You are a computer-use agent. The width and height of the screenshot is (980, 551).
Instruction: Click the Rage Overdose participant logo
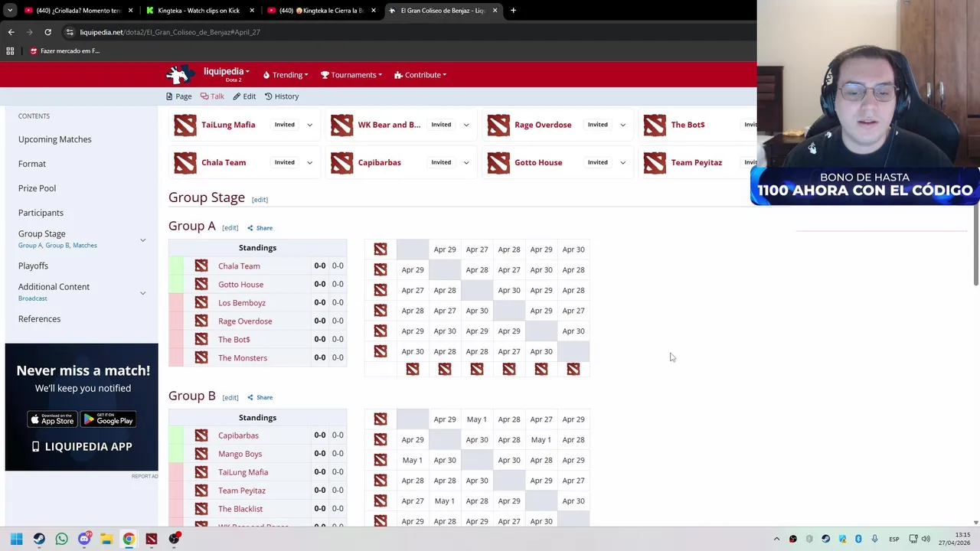[x=498, y=125]
